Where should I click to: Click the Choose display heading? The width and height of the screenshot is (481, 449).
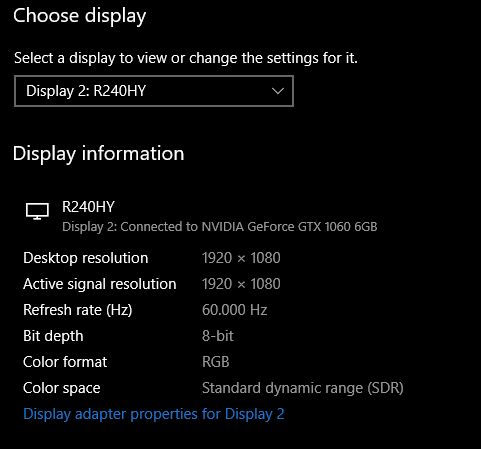[x=80, y=16]
